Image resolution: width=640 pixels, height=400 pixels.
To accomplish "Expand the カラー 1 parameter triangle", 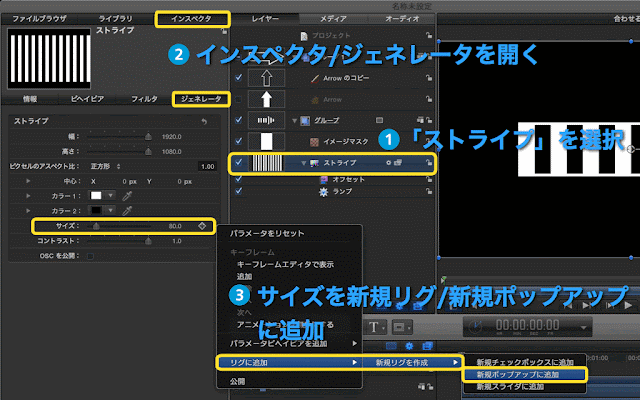I will (x=28, y=196).
